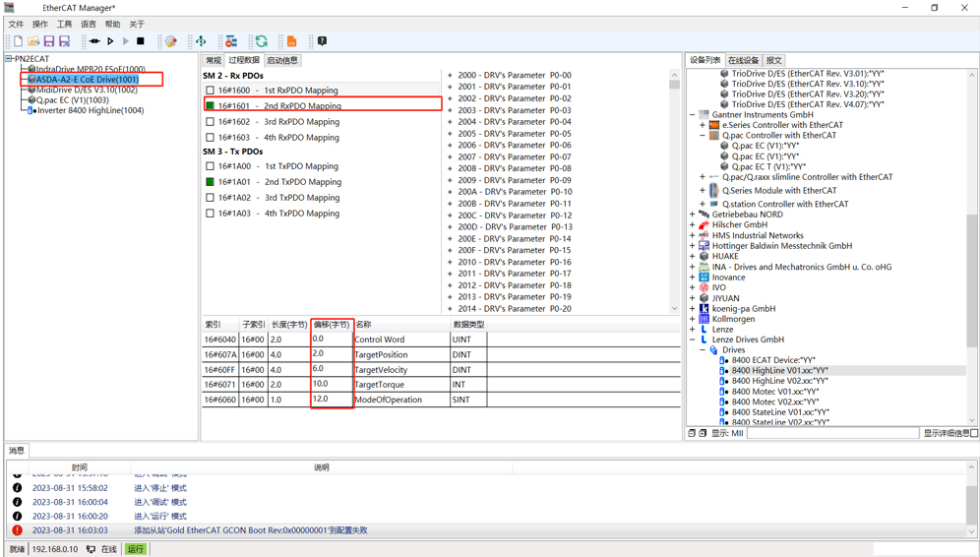Click the tree-with-minus remove slave icon
980x557 pixels.
[x=231, y=41]
